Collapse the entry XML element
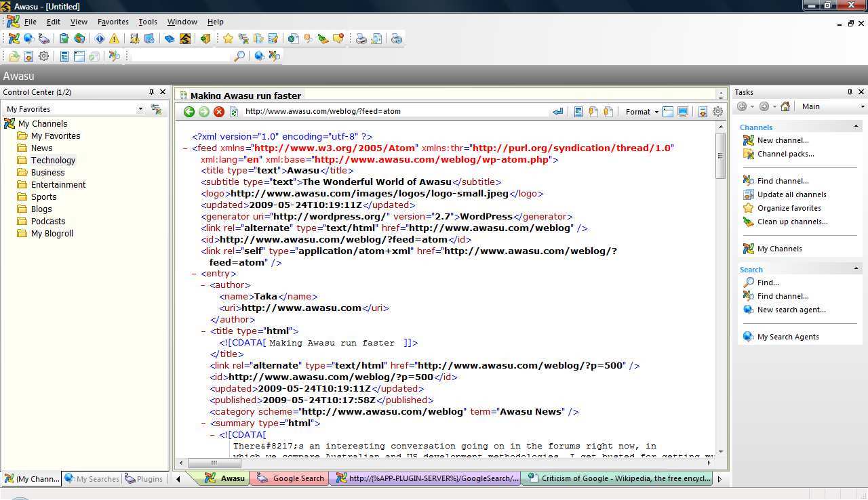 click(x=195, y=274)
